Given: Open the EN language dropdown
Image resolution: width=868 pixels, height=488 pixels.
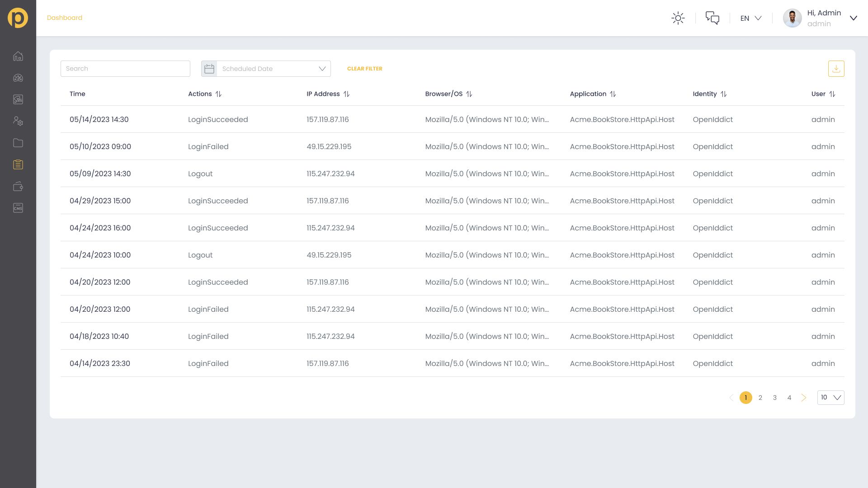Looking at the screenshot, I should click(750, 18).
